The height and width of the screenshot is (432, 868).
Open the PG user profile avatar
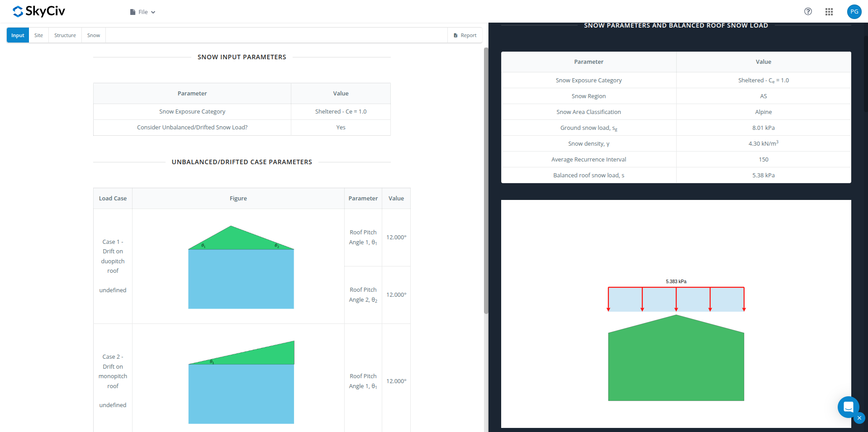[x=854, y=12]
